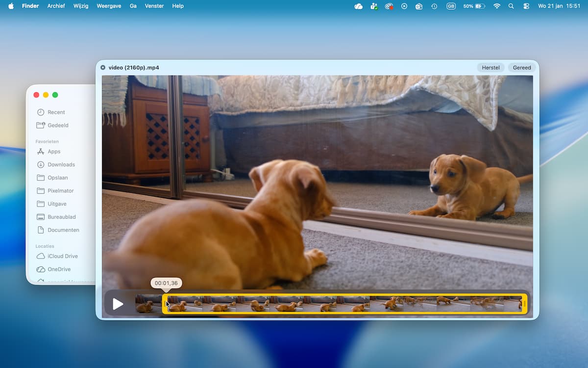
Task: Open the Venster menu
Action: point(154,6)
